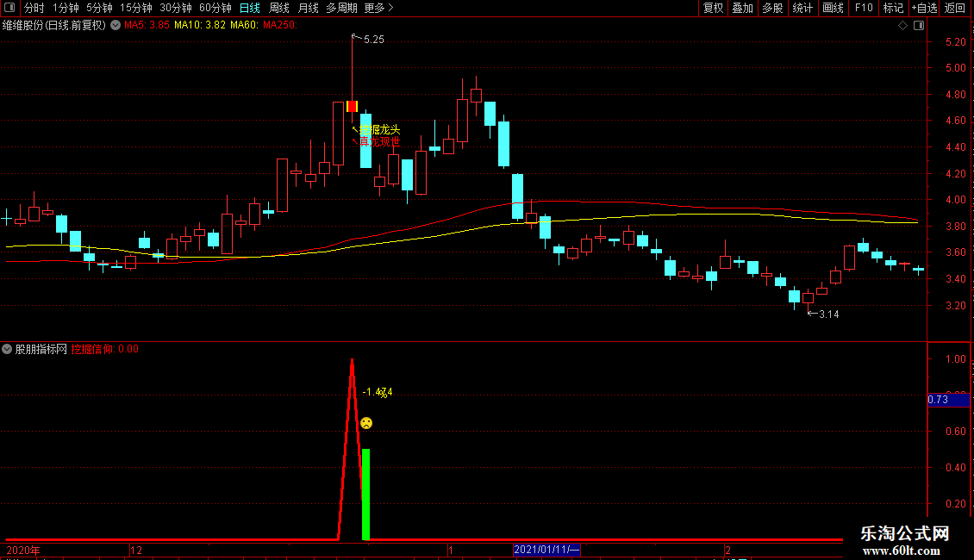Select the 1分钟 period tab
This screenshot has width=974, height=560.
point(66,8)
